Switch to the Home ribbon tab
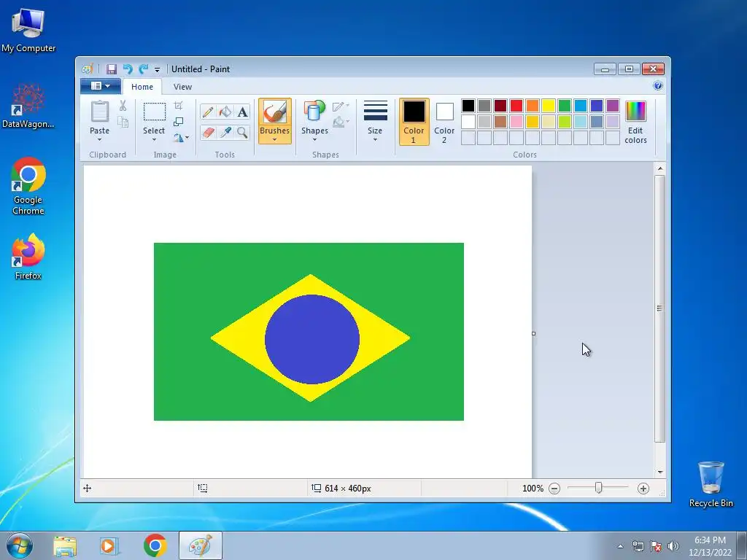Image resolution: width=747 pixels, height=560 pixels. 142,87
